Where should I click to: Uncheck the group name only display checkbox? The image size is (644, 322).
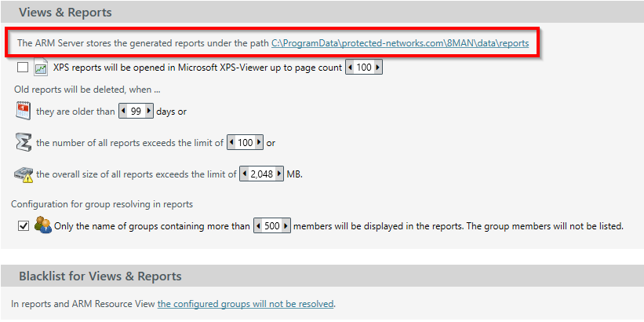tap(22, 226)
